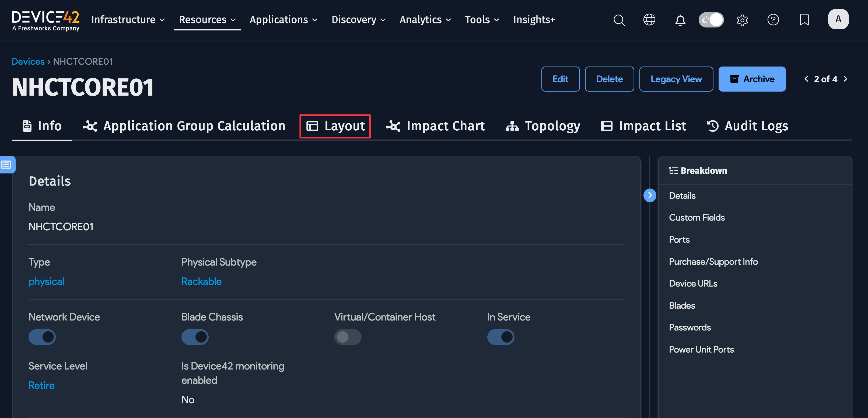This screenshot has height=418, width=868.
Task: Open the settings gear icon
Action: tap(742, 20)
